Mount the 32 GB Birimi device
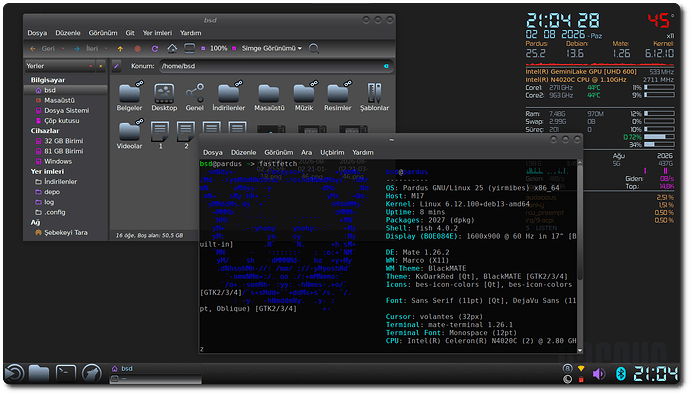The image size is (690, 393). [66, 141]
